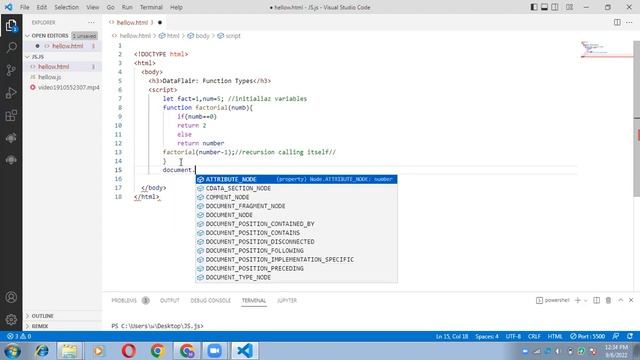Open the feedback icon in status bar
This screenshot has width=640, height=360.
click(x=616, y=336)
